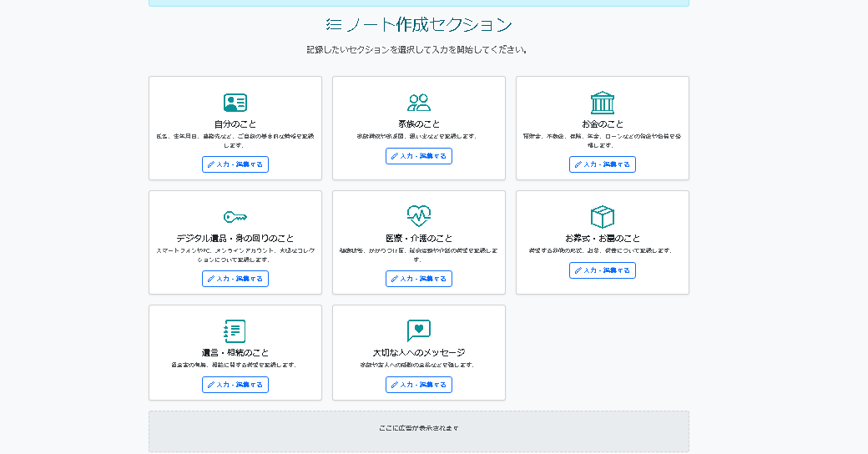The image size is (868, 454).
Task: Open 入力・編集する under 自分のこと
Action: (x=235, y=164)
